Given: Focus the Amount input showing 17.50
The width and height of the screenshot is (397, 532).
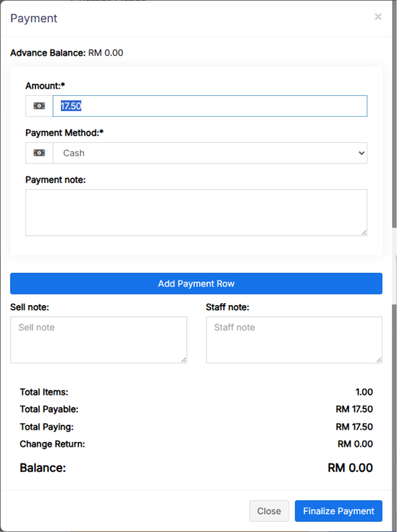Looking at the screenshot, I should 210,106.
